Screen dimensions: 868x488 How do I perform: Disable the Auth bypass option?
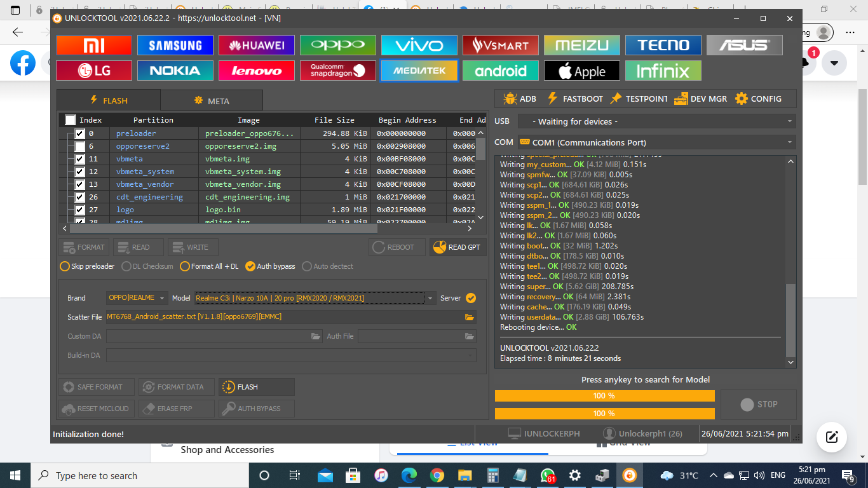click(x=270, y=266)
